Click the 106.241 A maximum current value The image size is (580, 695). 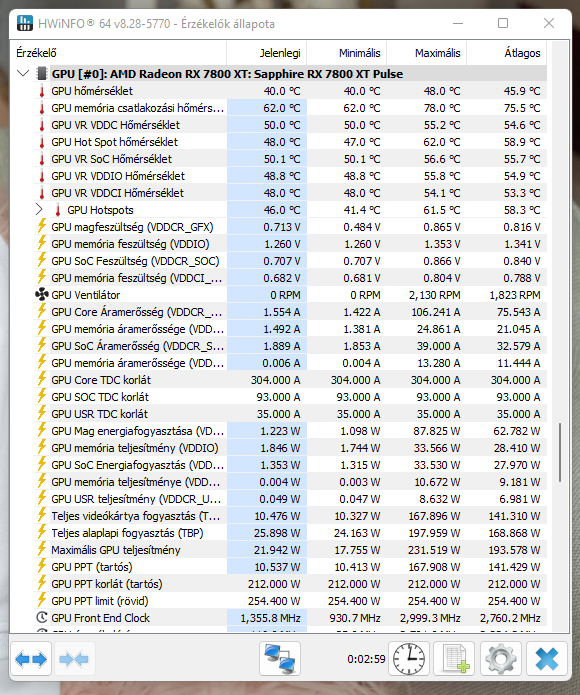coord(436,312)
